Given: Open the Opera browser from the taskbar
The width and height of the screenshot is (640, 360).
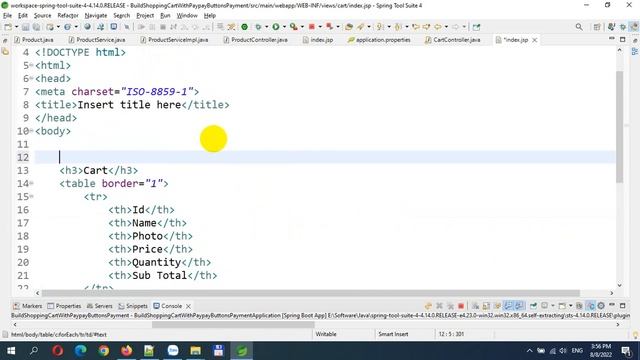Looking at the screenshot, I should click(58, 351).
